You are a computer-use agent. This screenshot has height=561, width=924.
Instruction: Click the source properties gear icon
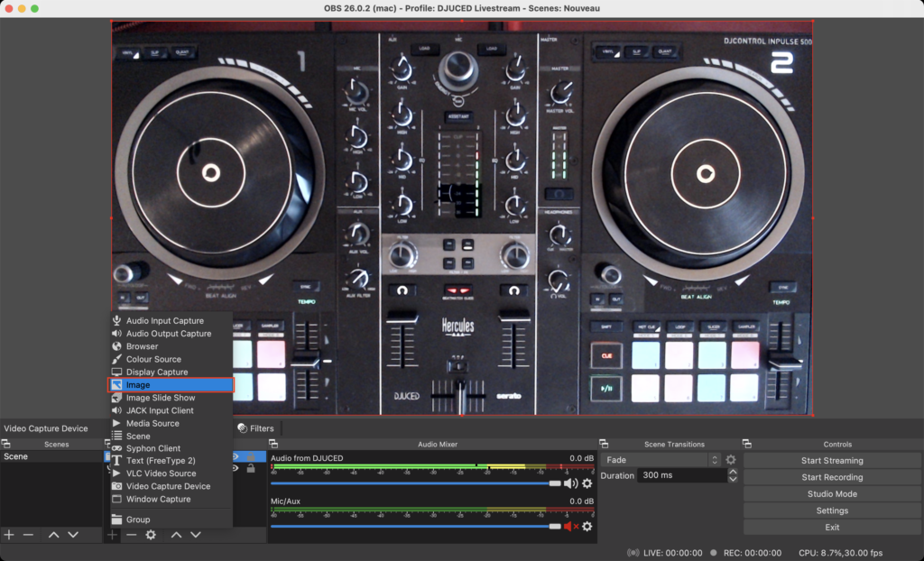pyautogui.click(x=151, y=535)
